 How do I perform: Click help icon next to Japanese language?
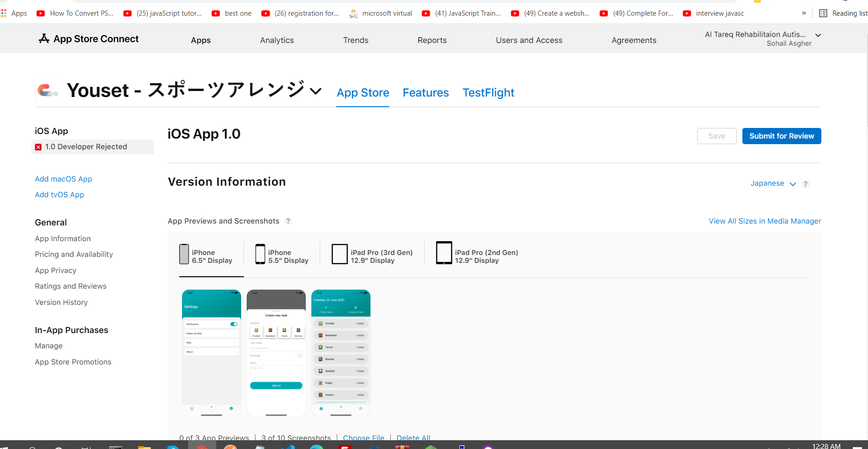[x=806, y=184]
